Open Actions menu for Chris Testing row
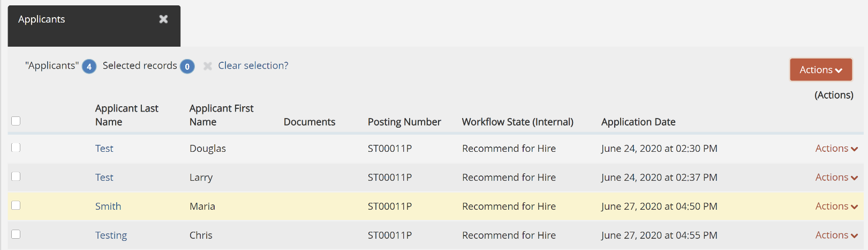This screenshot has width=868, height=250. coord(836,236)
